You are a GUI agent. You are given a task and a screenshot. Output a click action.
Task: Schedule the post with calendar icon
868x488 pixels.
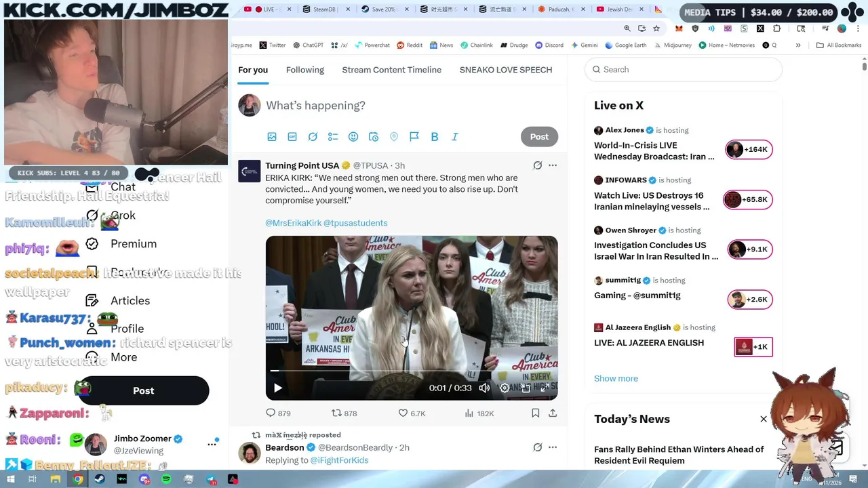pos(374,137)
